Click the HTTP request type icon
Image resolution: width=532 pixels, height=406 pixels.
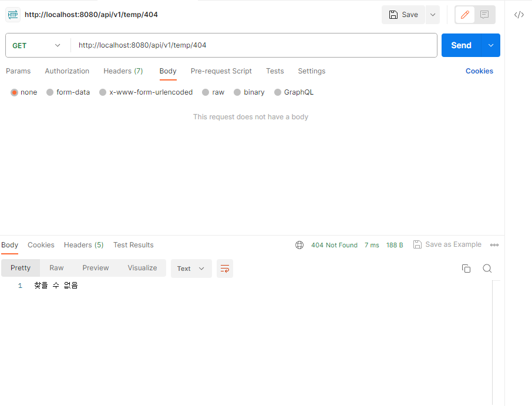tap(13, 15)
